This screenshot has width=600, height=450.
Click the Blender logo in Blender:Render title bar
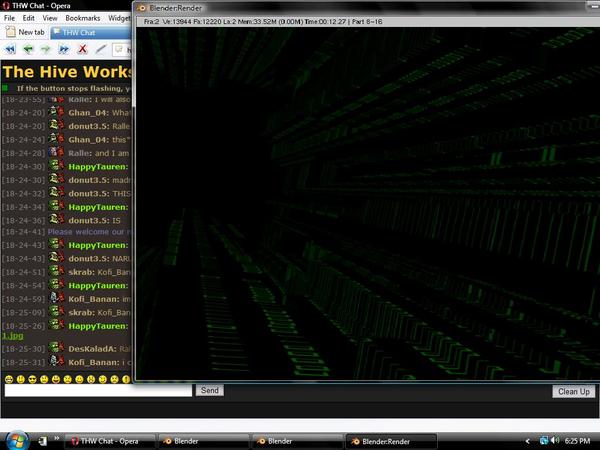click(x=142, y=8)
